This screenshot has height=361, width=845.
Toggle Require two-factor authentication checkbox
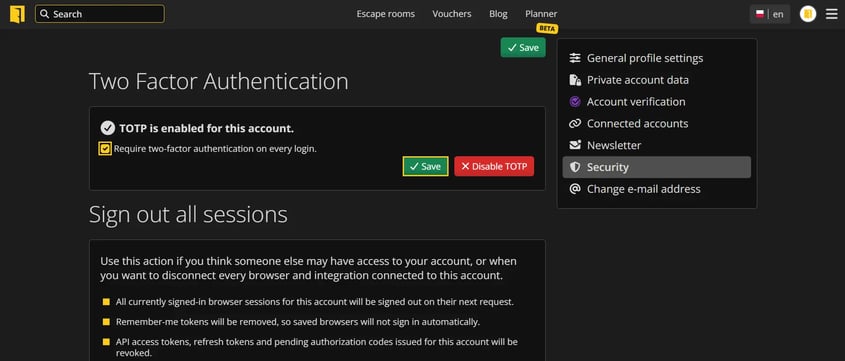(x=105, y=148)
